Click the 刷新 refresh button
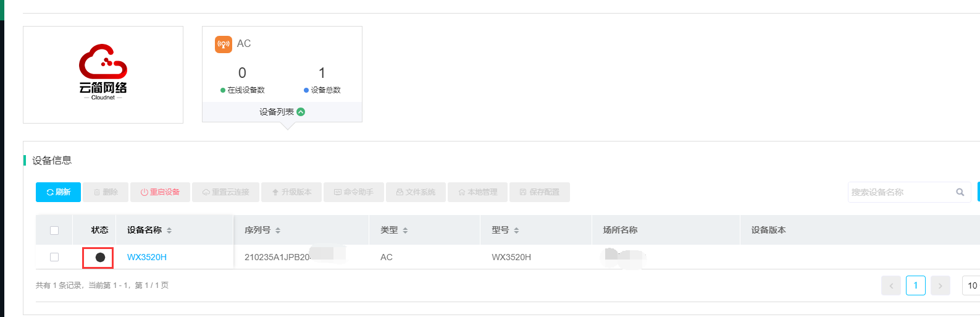 (x=59, y=192)
